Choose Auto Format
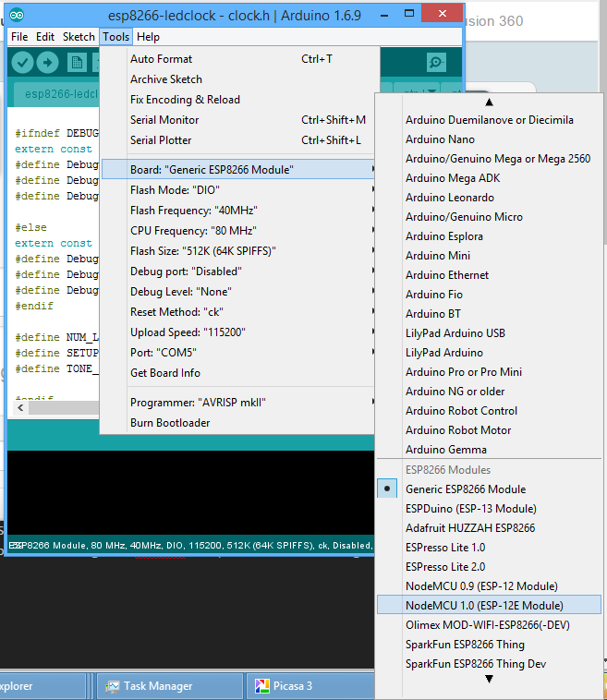607x700 pixels. click(x=238, y=59)
